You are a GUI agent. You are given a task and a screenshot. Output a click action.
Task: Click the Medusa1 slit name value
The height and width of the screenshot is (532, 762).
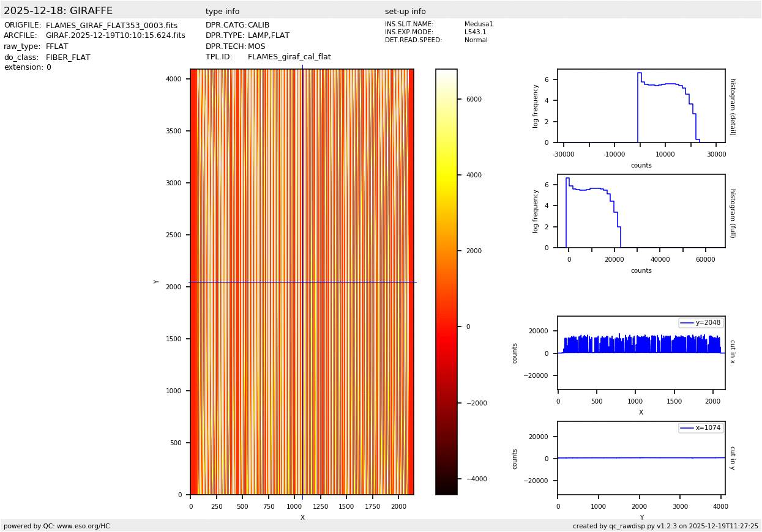tap(479, 24)
